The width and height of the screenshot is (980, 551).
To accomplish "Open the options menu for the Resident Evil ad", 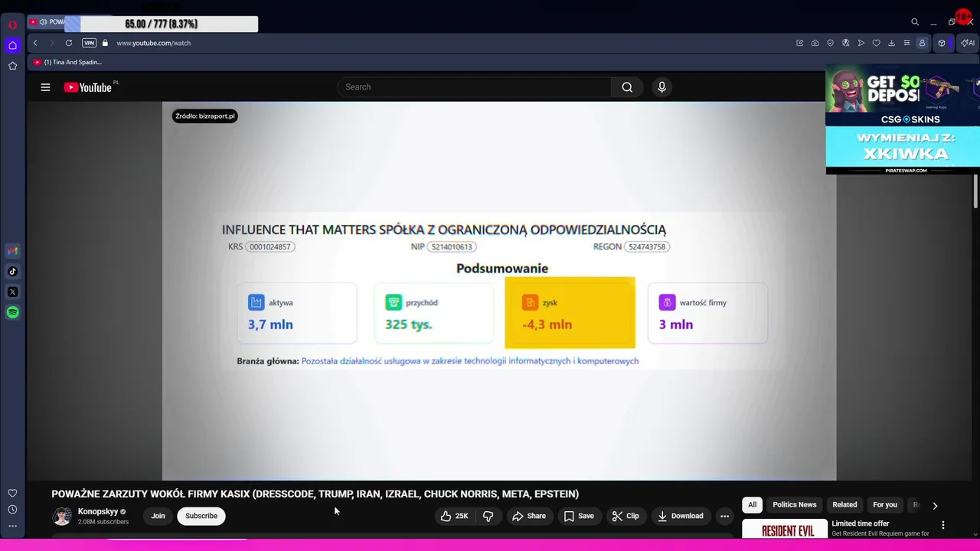I will click(943, 525).
